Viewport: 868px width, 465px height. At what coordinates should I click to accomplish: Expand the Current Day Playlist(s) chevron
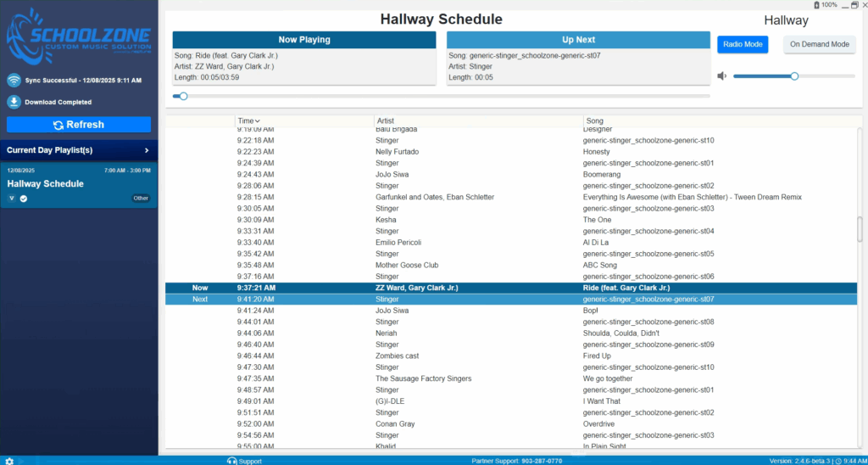(x=147, y=150)
